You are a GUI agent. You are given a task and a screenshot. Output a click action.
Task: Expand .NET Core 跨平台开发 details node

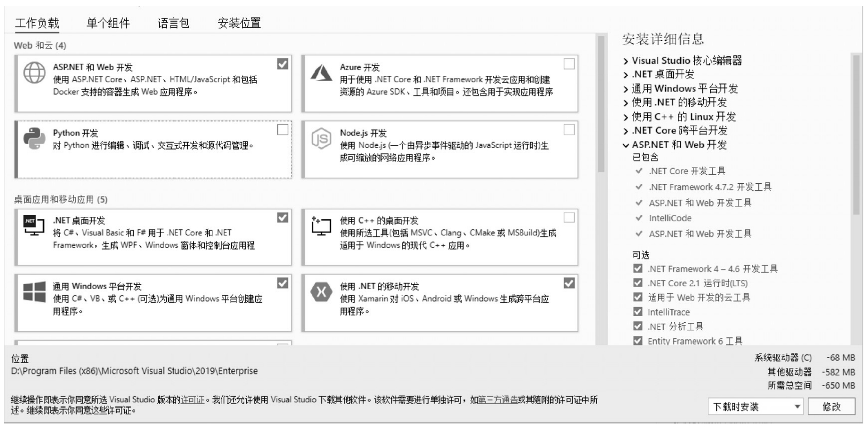coord(626,132)
